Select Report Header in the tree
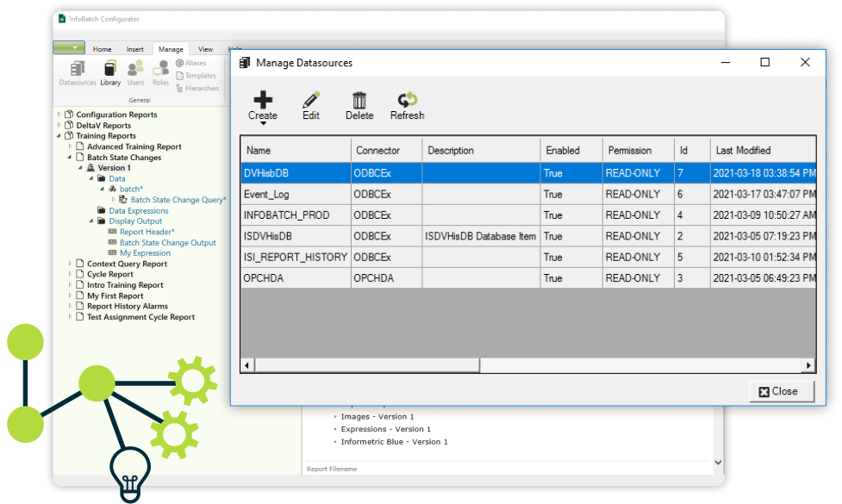The height and width of the screenshot is (504, 842). pos(147,232)
